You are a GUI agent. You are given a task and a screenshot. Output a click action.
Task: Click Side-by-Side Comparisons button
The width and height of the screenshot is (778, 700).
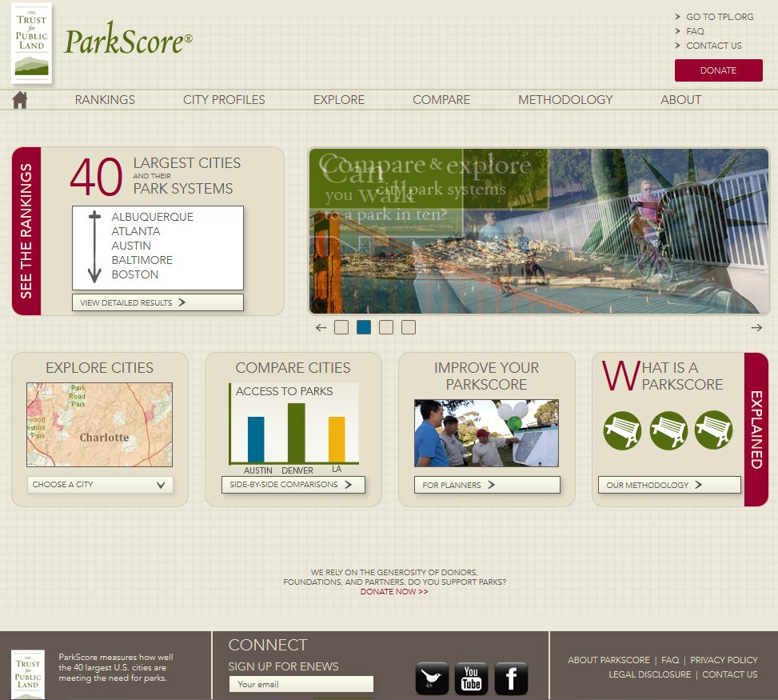(x=293, y=485)
